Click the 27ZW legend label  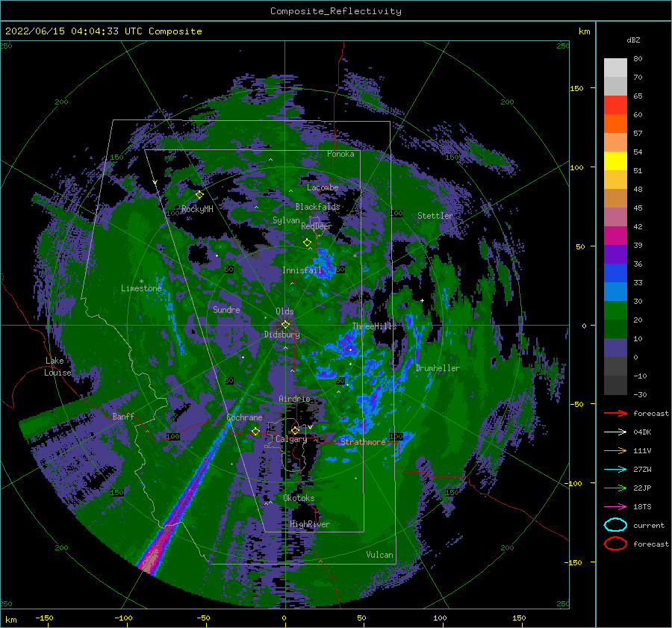coord(642,470)
